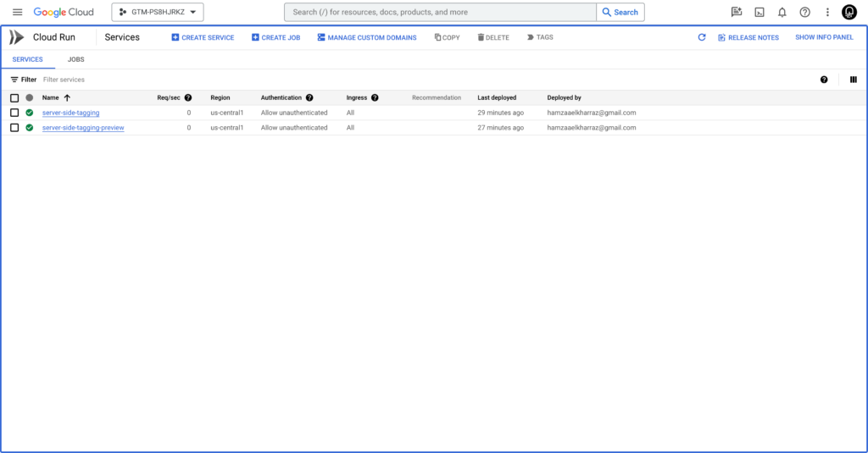
Task: Click the help question mark icon in header
Action: coord(805,12)
